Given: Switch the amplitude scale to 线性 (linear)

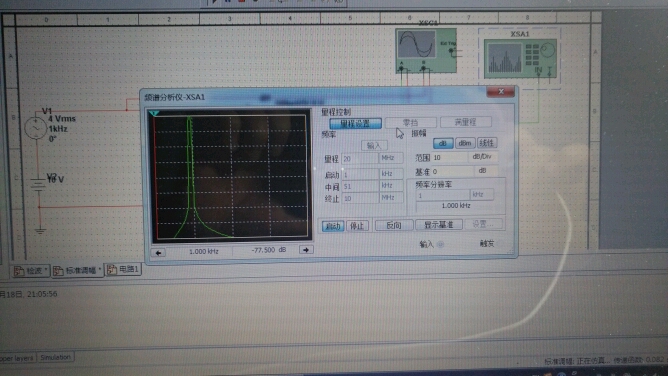Looking at the screenshot, I should tap(487, 143).
